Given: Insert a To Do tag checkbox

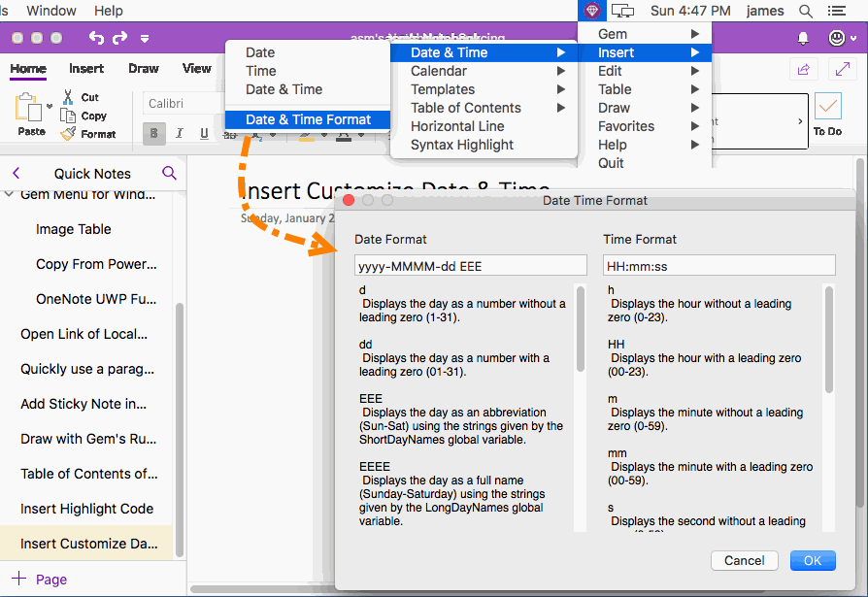Looking at the screenshot, I should [x=828, y=107].
